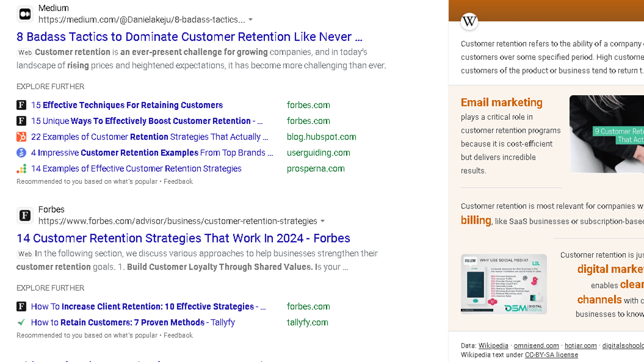Expand the dropdown arrow beside Medium URL

(250, 20)
